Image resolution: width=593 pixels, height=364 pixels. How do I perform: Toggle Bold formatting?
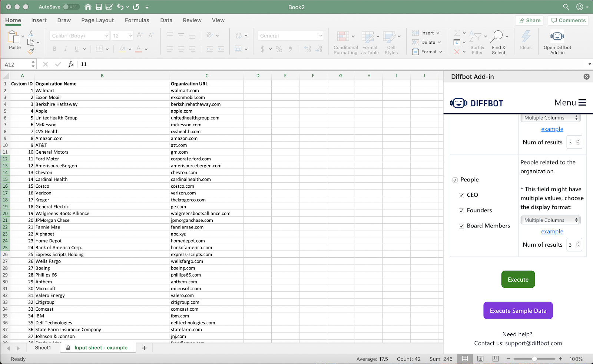coord(55,49)
